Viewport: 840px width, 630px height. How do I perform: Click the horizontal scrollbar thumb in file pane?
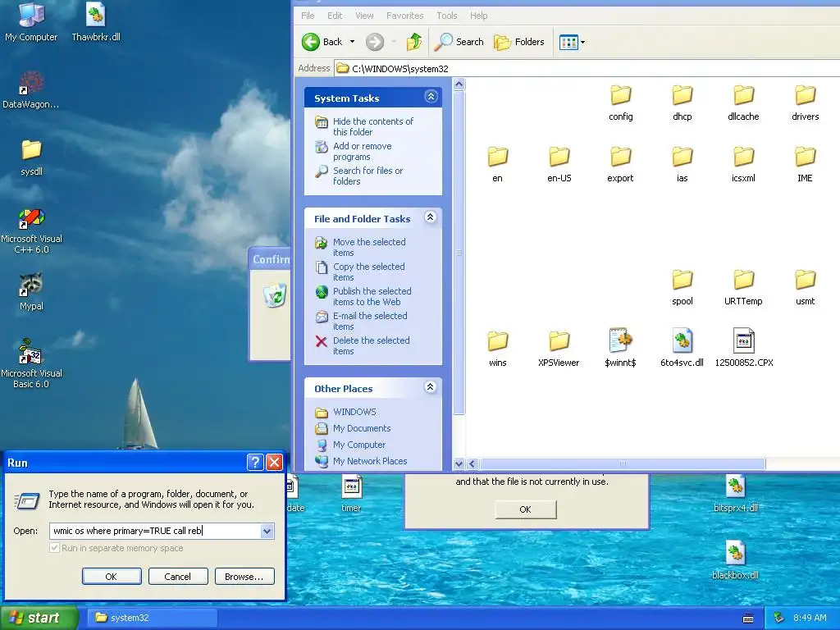(623, 463)
